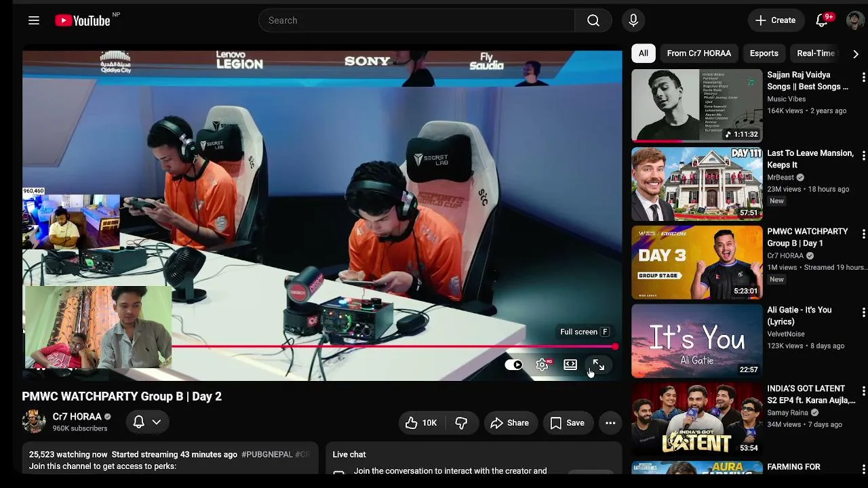The height and width of the screenshot is (488, 868).
Task: Click title 'Ali Gatie - It's You (Lyrics)'
Action: [799, 316]
